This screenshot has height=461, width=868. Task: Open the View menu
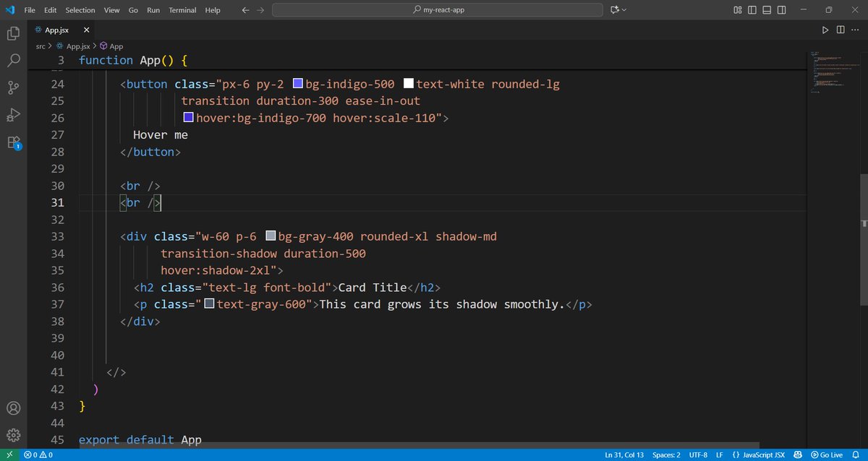click(x=111, y=10)
